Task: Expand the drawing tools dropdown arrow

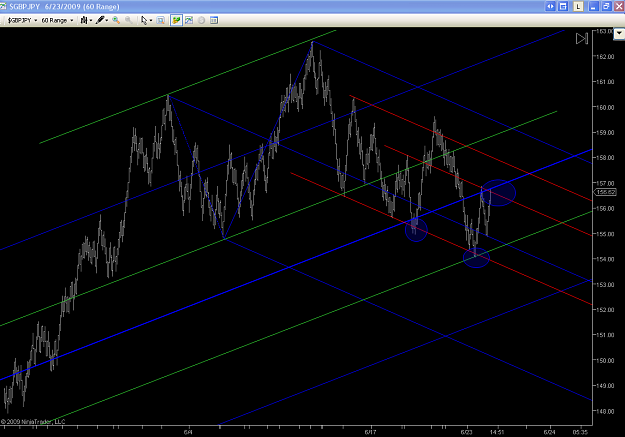Action: point(107,20)
